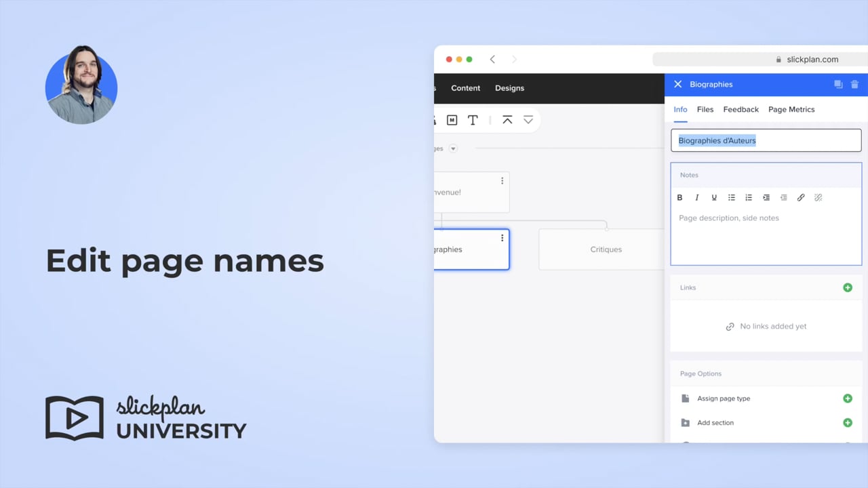This screenshot has height=488, width=868.
Task: Remove the link using the unlink icon
Action: [818, 197]
